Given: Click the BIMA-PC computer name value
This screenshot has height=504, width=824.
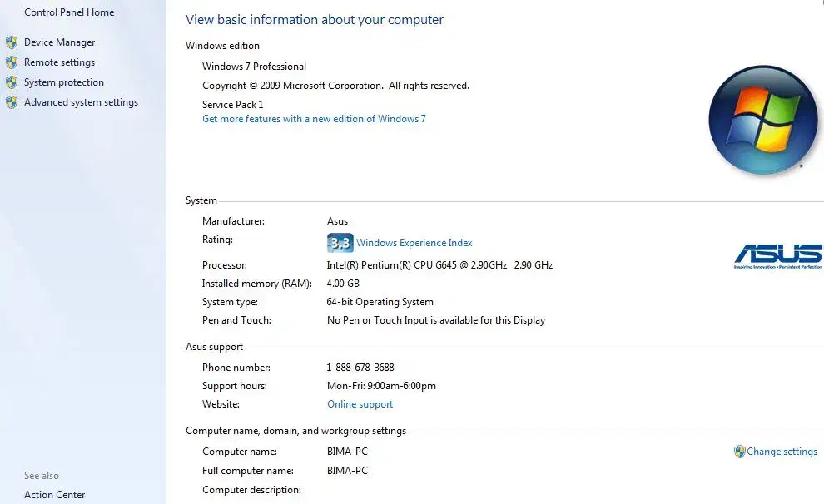Looking at the screenshot, I should tap(347, 452).
